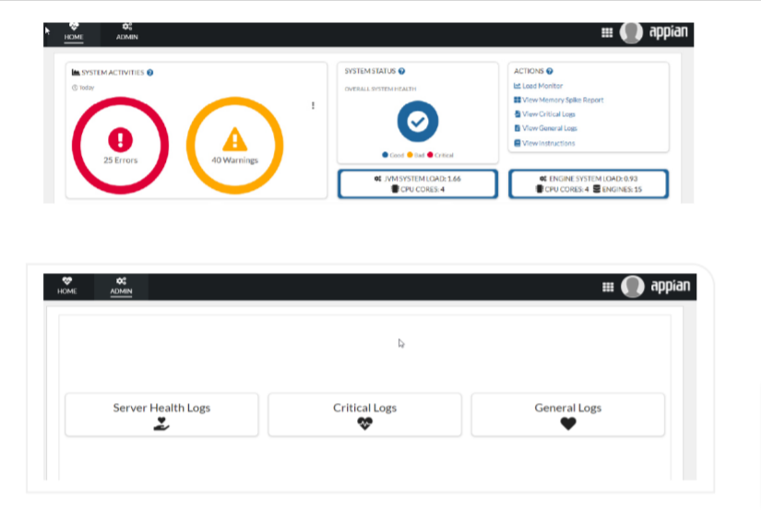Click the heart icon under General Logs
Image resolution: width=761 pixels, height=532 pixels.
(567, 421)
